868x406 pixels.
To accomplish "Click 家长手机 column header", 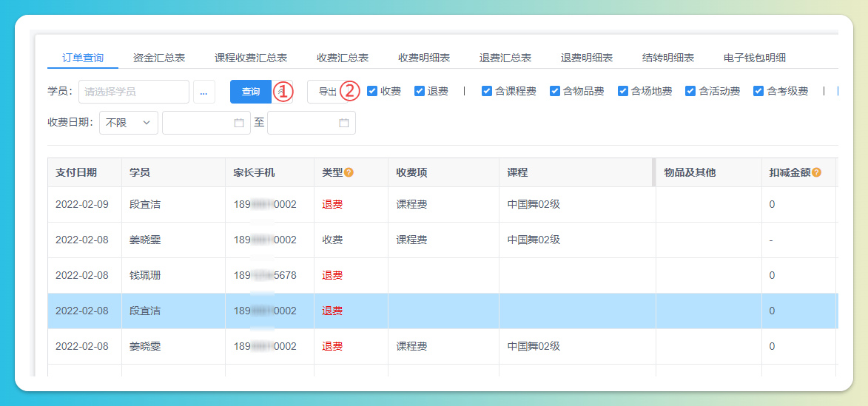I will 269,172.
